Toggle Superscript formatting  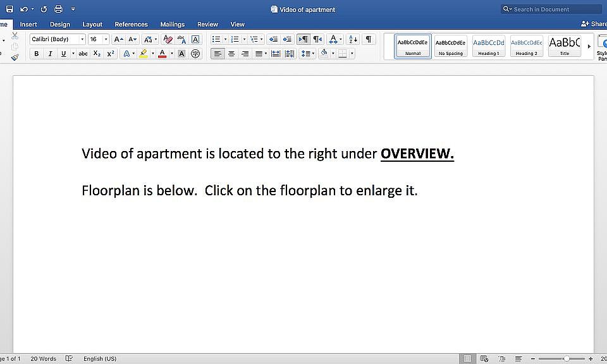pos(110,54)
